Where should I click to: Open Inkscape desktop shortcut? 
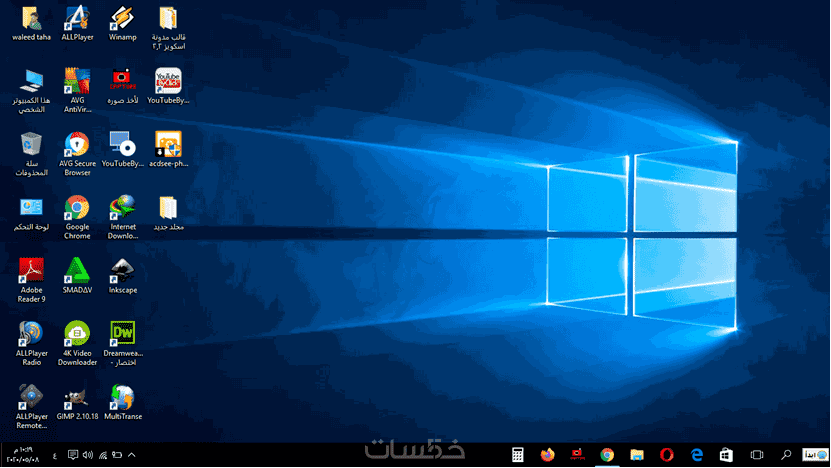click(122, 276)
